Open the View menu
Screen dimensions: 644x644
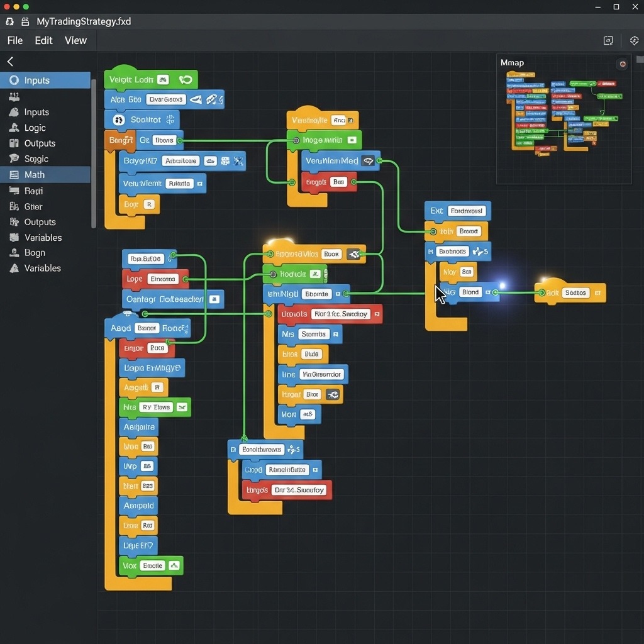pyautogui.click(x=75, y=40)
